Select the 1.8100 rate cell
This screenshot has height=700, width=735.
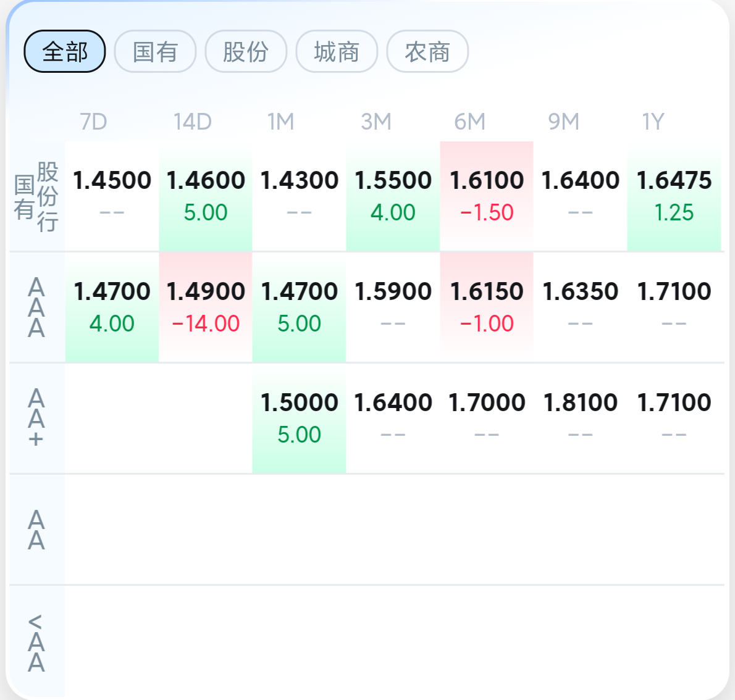[580, 418]
